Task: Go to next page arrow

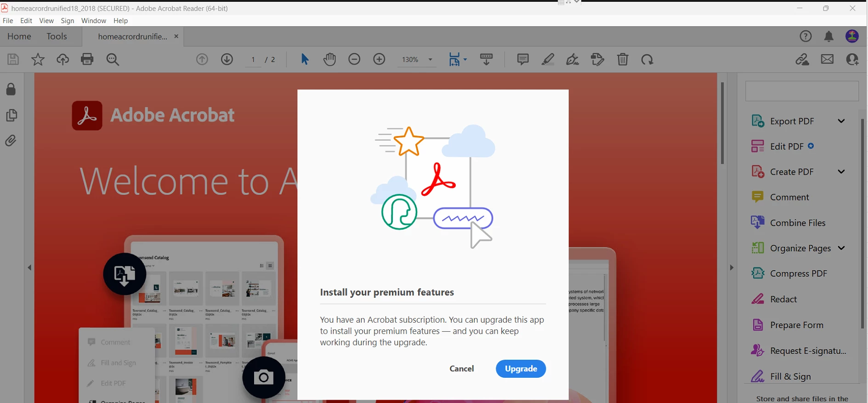Action: tap(227, 59)
